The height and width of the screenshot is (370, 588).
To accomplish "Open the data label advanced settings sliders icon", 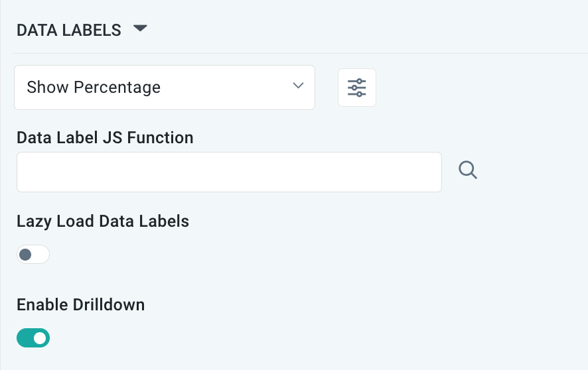I will click(357, 88).
